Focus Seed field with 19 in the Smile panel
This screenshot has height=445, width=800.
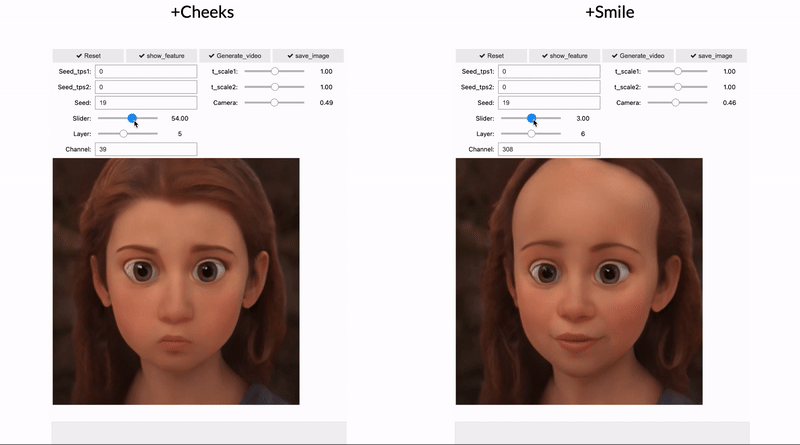pos(549,103)
